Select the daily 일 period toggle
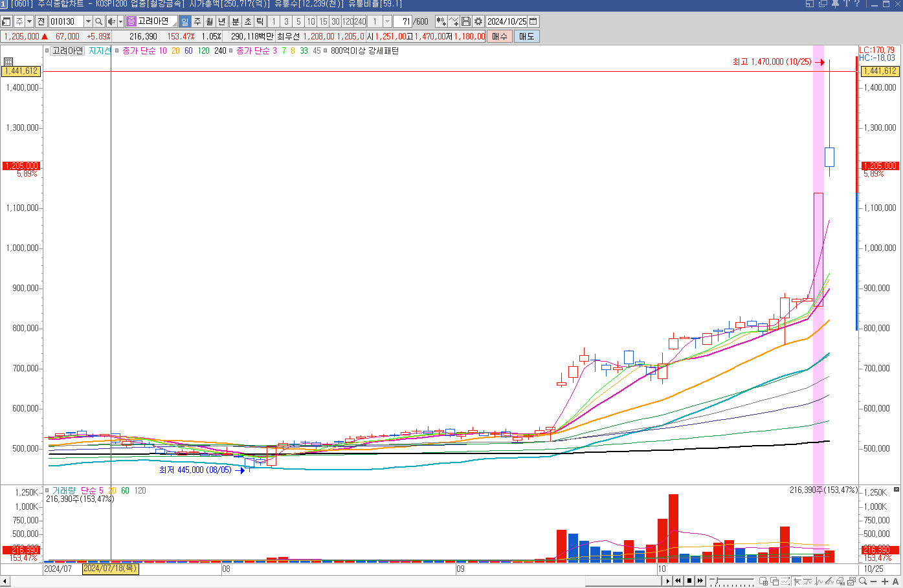Viewport: 903px width, 588px height. click(x=185, y=21)
